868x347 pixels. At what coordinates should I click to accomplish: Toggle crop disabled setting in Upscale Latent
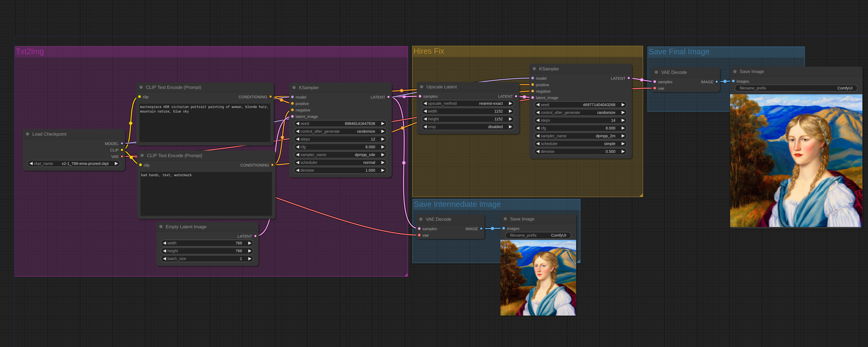(510, 127)
